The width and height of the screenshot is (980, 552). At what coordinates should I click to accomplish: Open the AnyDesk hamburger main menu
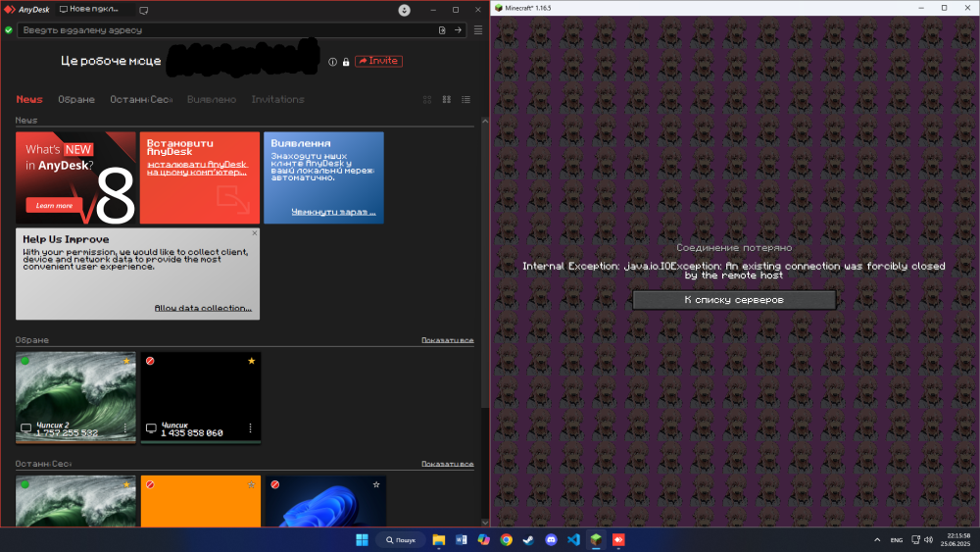point(478,30)
